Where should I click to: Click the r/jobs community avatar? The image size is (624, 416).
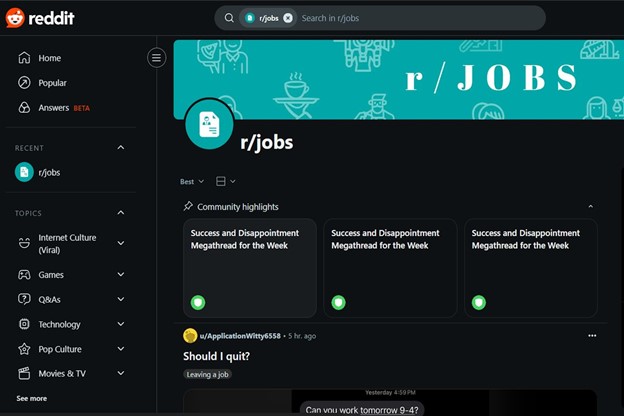(x=209, y=124)
